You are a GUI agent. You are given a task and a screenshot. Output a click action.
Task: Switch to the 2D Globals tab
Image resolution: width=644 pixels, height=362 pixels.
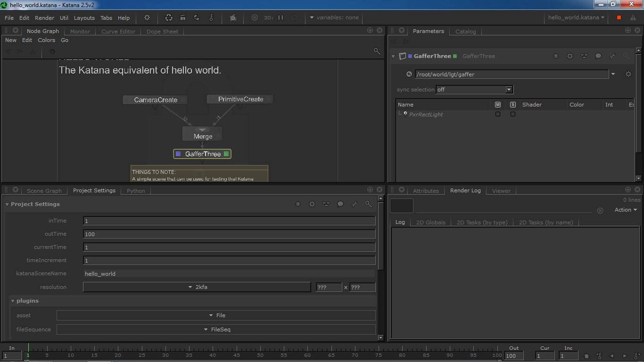pyautogui.click(x=431, y=222)
